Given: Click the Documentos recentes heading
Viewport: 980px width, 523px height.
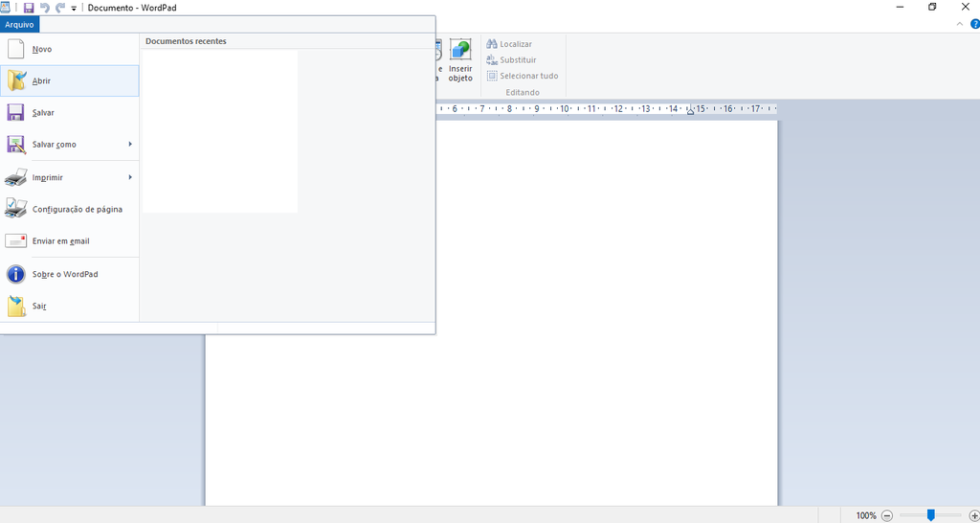Looking at the screenshot, I should [186, 41].
